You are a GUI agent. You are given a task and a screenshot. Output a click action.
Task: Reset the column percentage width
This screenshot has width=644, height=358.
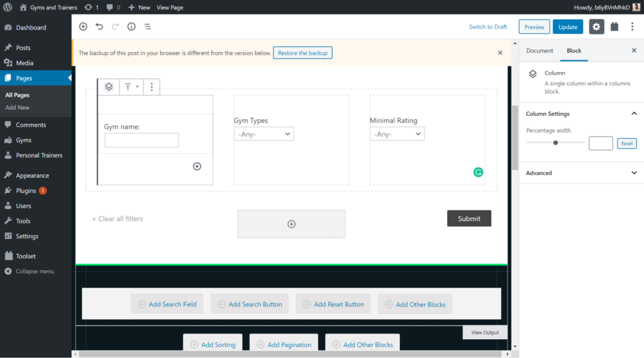(627, 143)
